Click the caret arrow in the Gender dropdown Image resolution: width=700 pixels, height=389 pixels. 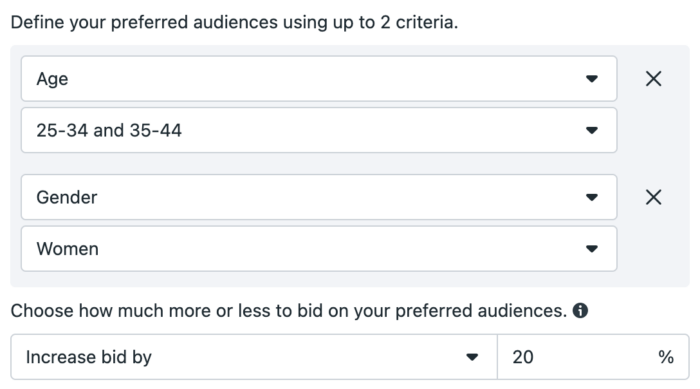pyautogui.click(x=592, y=197)
